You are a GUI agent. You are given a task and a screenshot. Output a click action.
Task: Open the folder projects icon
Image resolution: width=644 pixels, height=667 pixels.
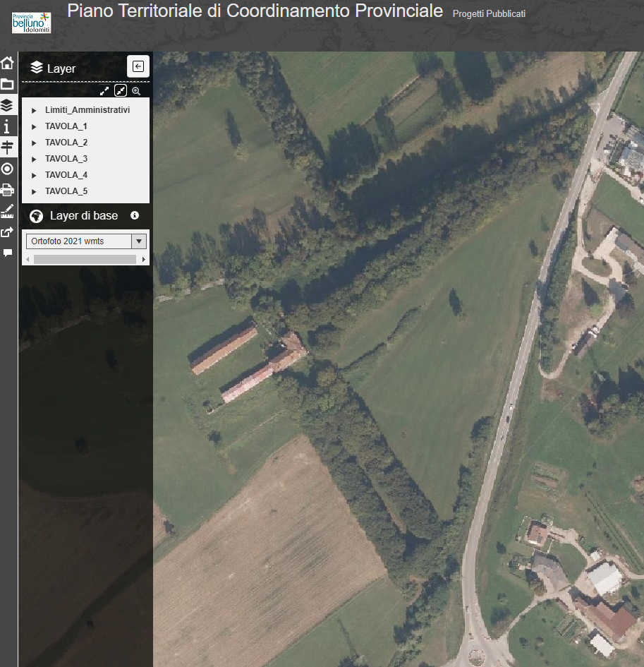(x=7, y=84)
